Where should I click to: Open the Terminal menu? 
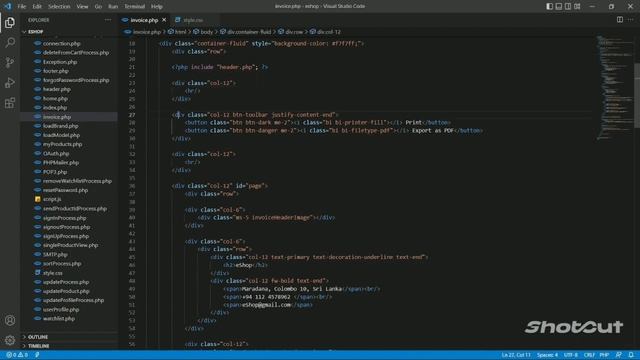point(134,7)
